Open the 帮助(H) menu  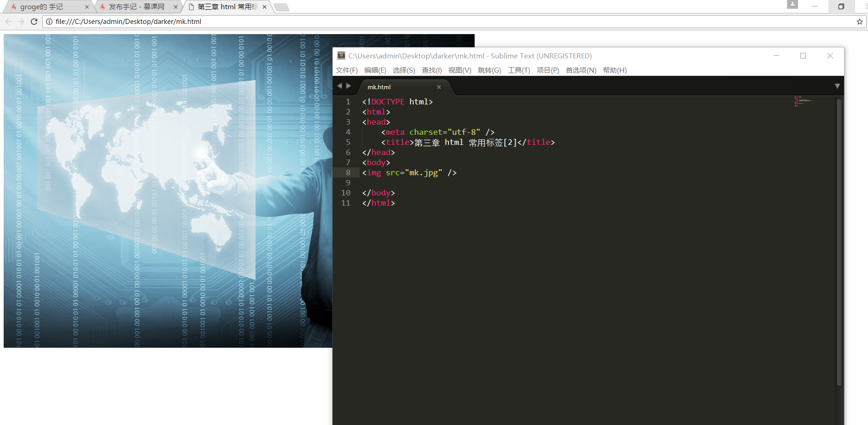[x=615, y=70]
